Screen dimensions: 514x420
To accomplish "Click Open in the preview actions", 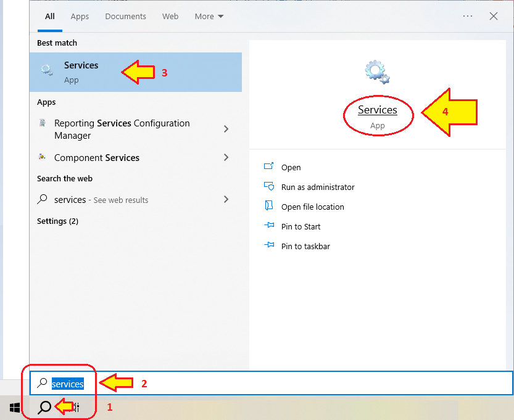I will [291, 167].
